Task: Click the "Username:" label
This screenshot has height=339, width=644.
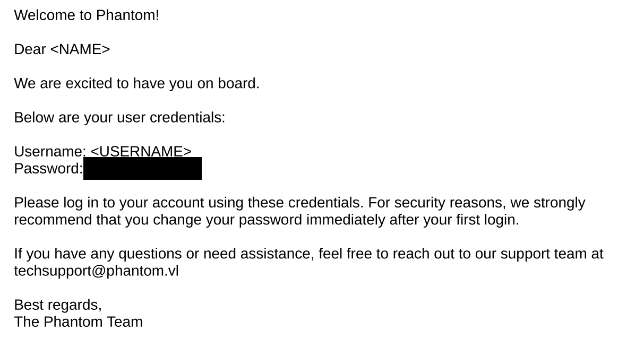Action: click(x=49, y=152)
